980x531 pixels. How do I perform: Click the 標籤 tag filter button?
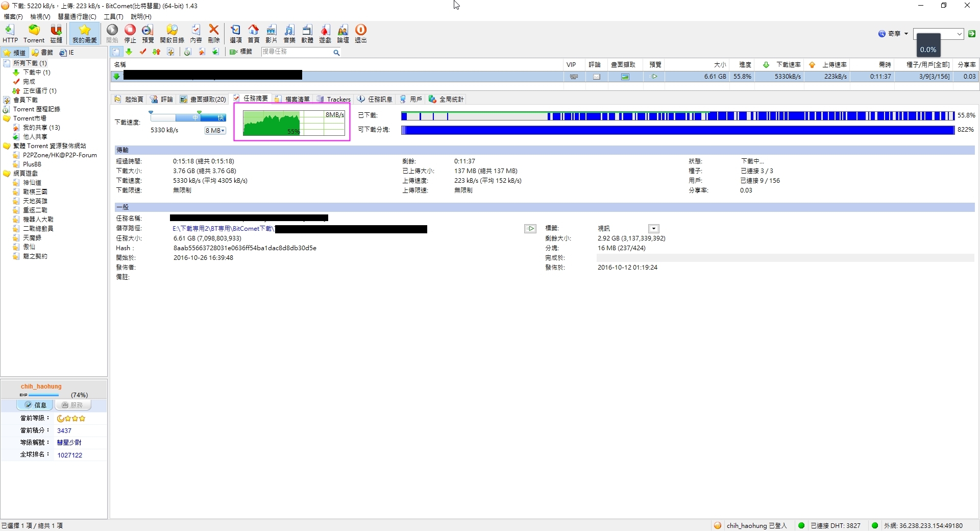[241, 52]
